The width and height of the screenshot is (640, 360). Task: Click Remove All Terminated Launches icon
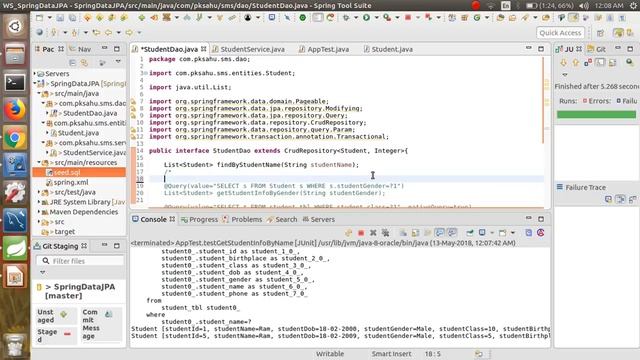(x=385, y=233)
